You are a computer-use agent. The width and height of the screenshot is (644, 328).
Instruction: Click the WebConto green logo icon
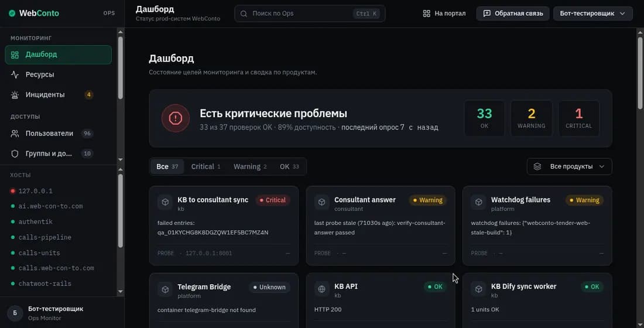(x=12, y=13)
